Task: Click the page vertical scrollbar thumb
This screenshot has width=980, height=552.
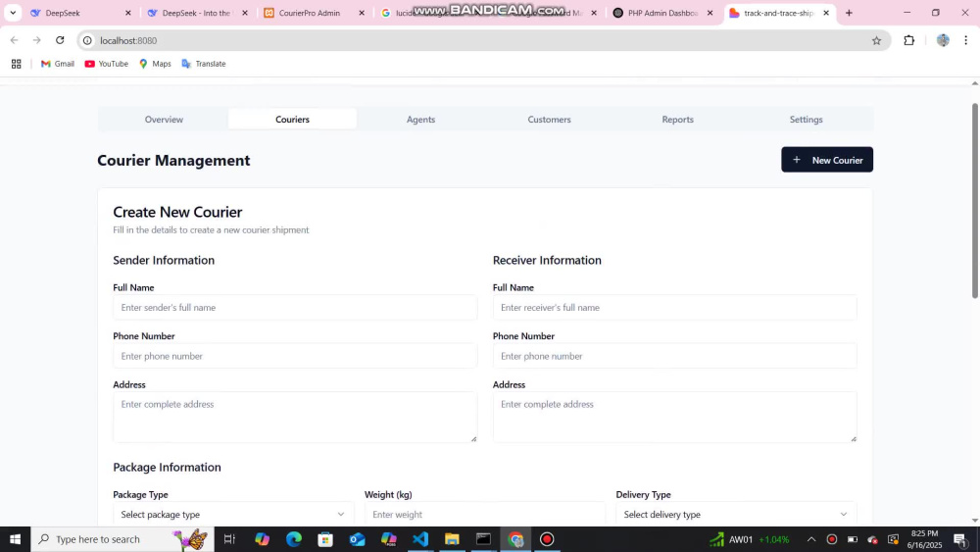Action: [x=975, y=200]
